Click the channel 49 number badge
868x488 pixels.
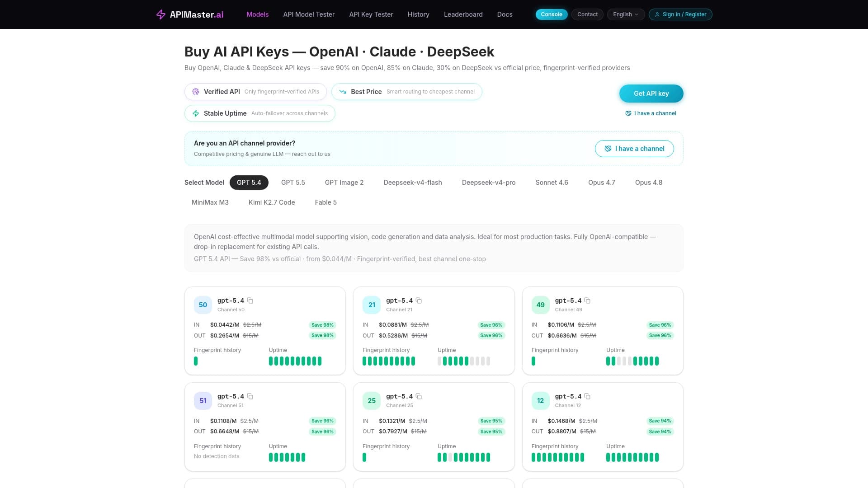point(540,305)
